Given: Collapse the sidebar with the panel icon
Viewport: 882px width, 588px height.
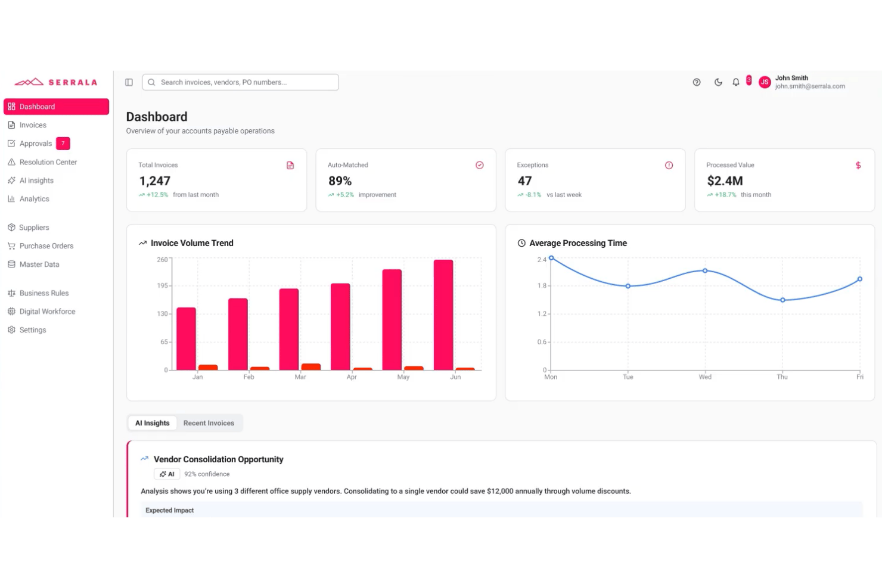Looking at the screenshot, I should (x=129, y=82).
